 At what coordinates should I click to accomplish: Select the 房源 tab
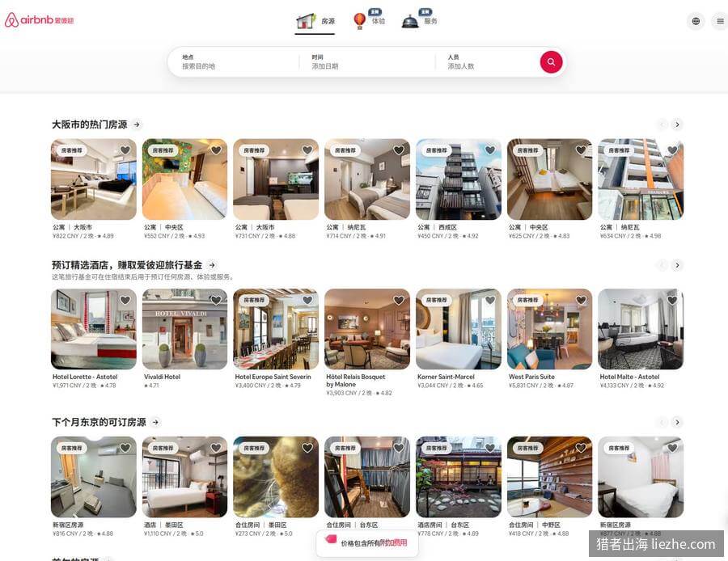tap(315, 21)
